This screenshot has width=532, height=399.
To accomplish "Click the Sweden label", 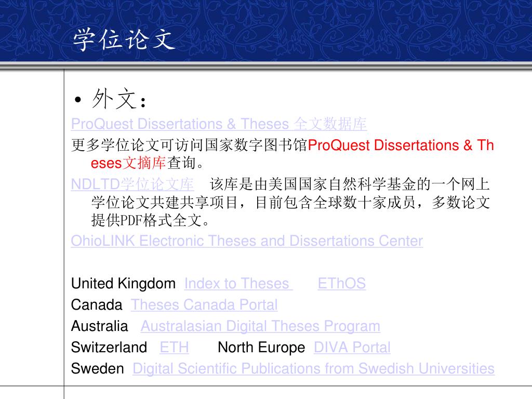I will click(x=97, y=368).
